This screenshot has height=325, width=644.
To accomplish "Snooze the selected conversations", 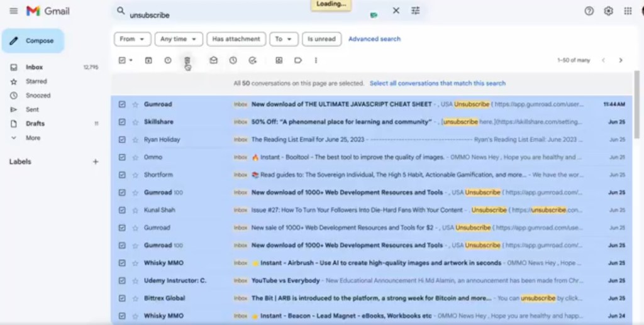I will coord(233,60).
